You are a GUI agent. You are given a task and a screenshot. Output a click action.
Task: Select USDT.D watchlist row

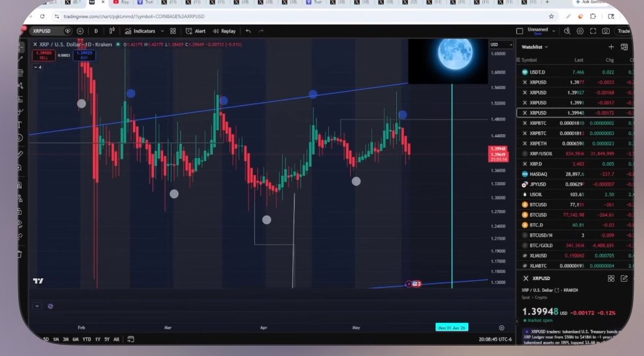pyautogui.click(x=575, y=72)
